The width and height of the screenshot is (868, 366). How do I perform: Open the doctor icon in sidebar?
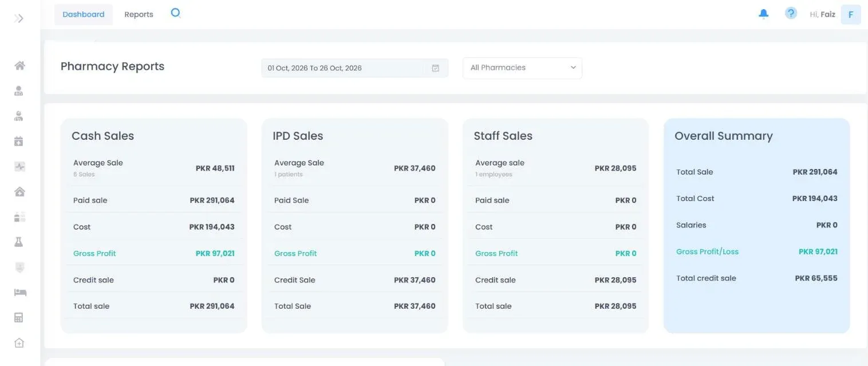(19, 116)
